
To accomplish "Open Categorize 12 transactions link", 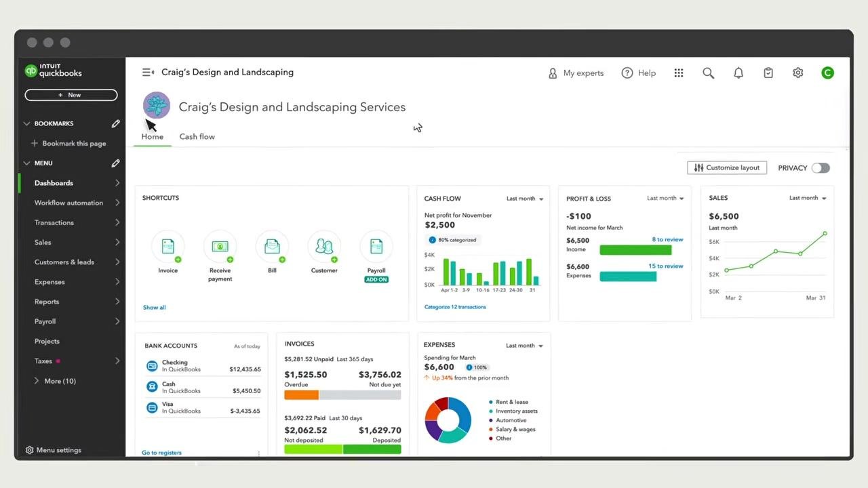I will (x=455, y=307).
